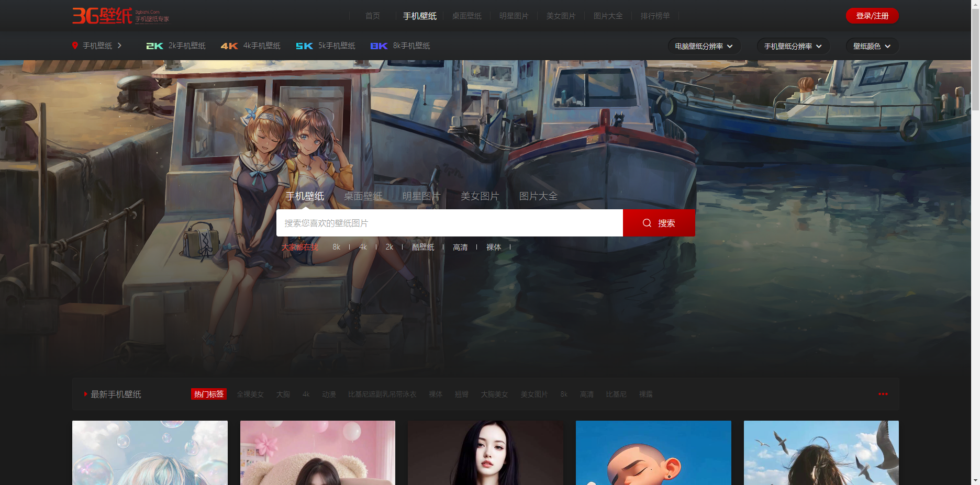Open the dark-haired woman portrait thumbnail
Screen dimensions: 980x485
pos(486,453)
